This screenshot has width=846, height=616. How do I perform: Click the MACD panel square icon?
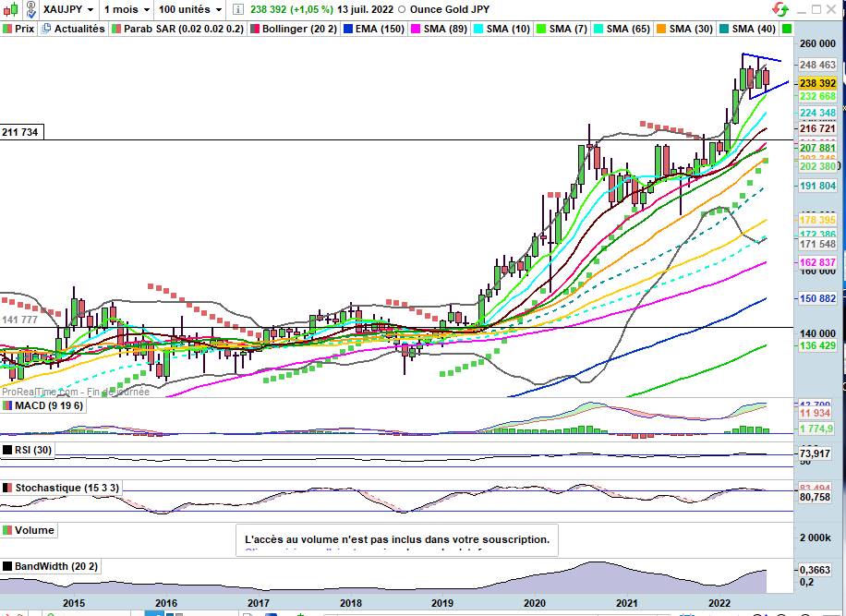pos(7,405)
